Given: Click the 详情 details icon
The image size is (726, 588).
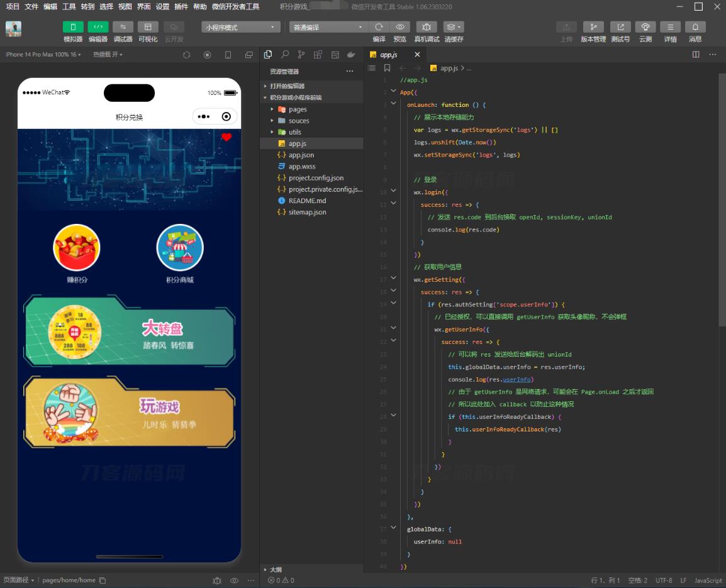Looking at the screenshot, I should pyautogui.click(x=670, y=27).
